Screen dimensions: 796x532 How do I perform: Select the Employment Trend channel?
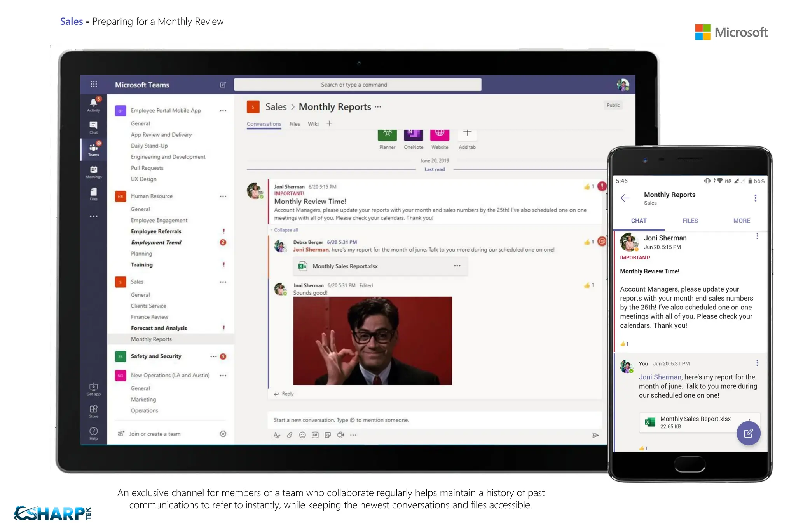pyautogui.click(x=156, y=242)
